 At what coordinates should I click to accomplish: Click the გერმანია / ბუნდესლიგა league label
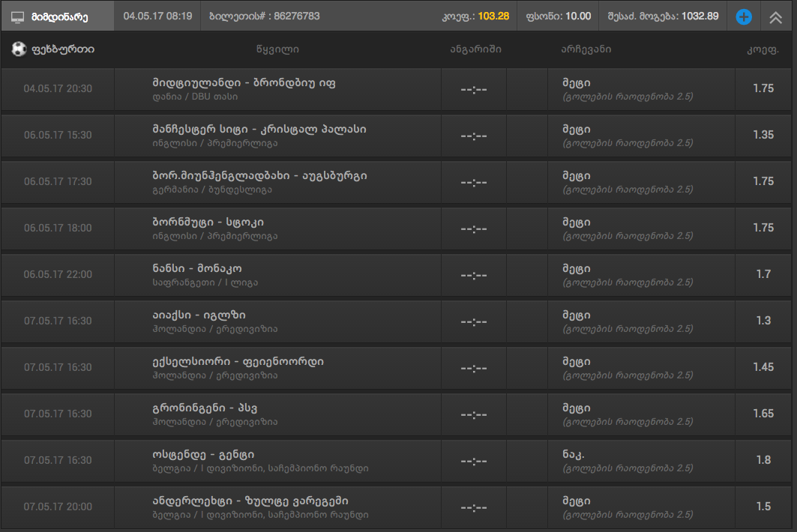tap(212, 190)
